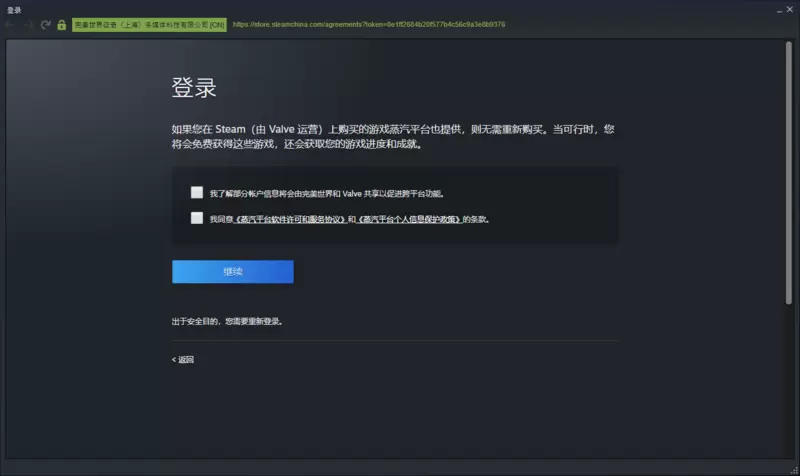Click the text 出于安全目的，您需要重新登录。
The image size is (800, 476).
coord(227,321)
